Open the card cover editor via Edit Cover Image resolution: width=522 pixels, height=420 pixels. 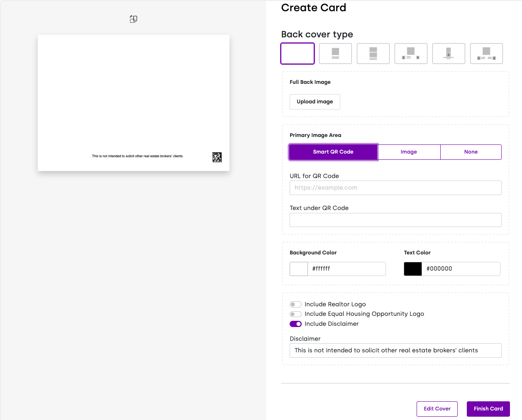[x=437, y=409]
